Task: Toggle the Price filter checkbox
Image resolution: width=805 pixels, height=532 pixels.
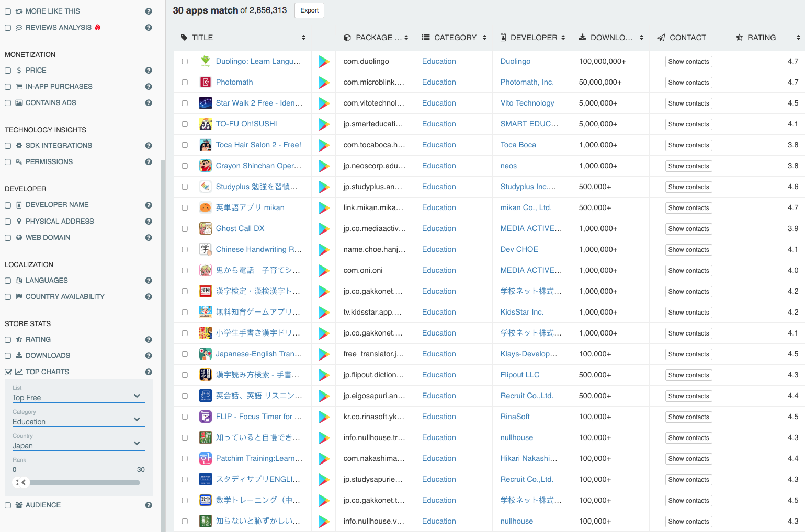Action: pyautogui.click(x=8, y=71)
